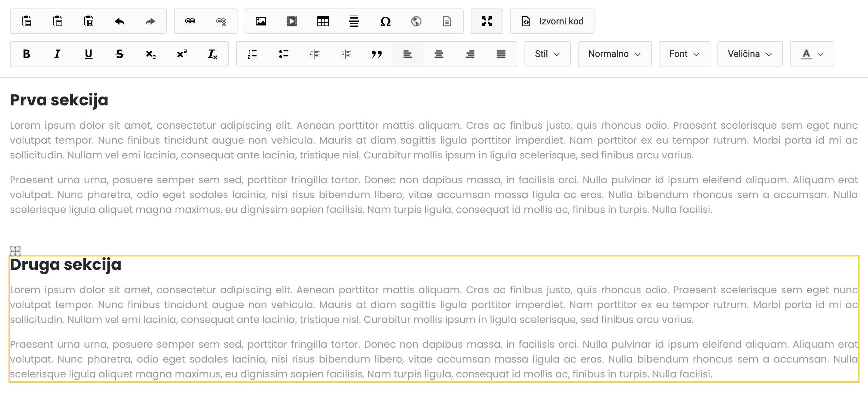Insert an embedded media video
868x399 pixels.
[x=292, y=21]
